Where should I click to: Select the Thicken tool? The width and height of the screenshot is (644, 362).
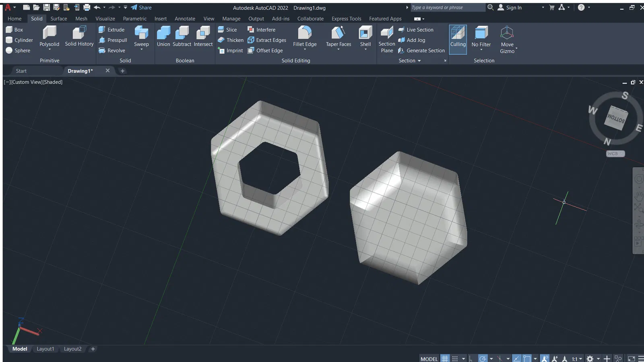pos(231,40)
